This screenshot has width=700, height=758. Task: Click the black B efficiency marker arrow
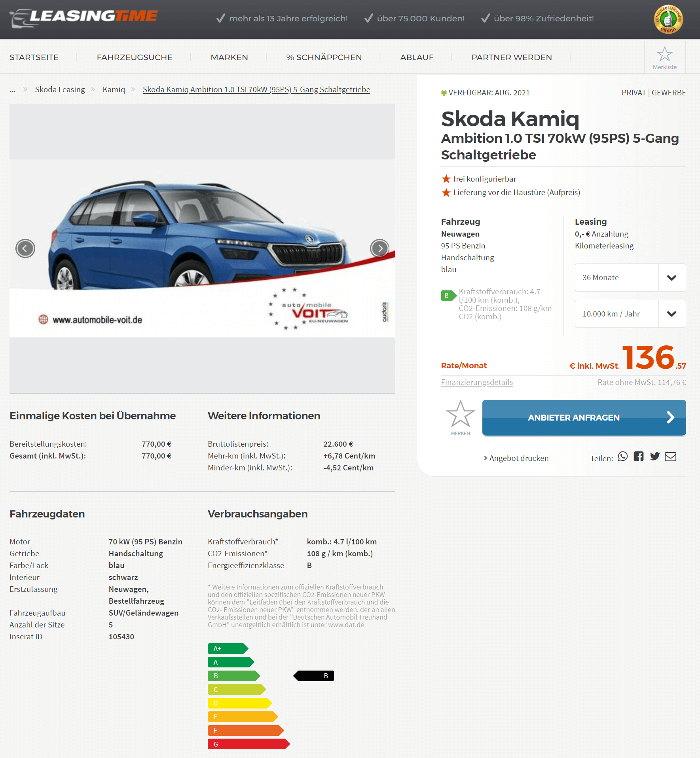click(313, 676)
